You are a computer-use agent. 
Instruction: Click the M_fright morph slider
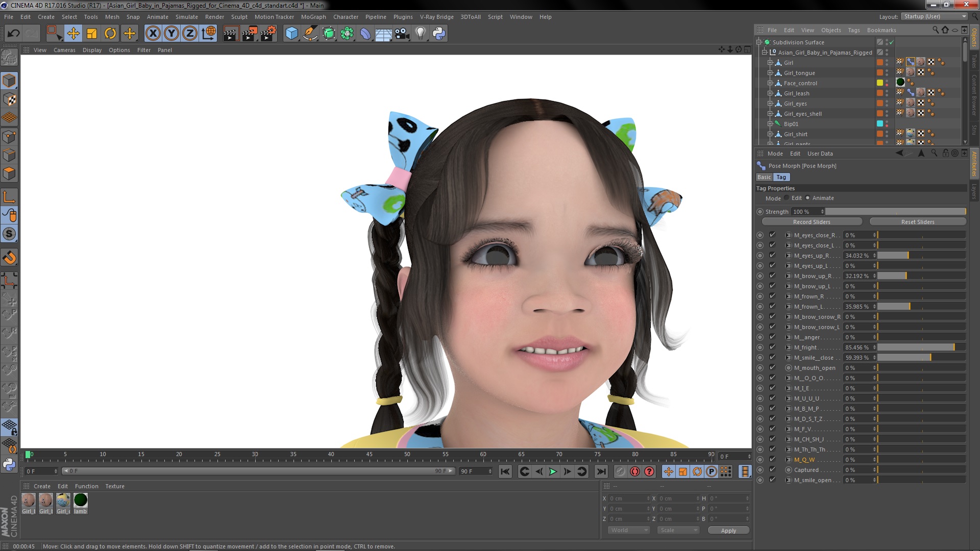click(x=921, y=347)
